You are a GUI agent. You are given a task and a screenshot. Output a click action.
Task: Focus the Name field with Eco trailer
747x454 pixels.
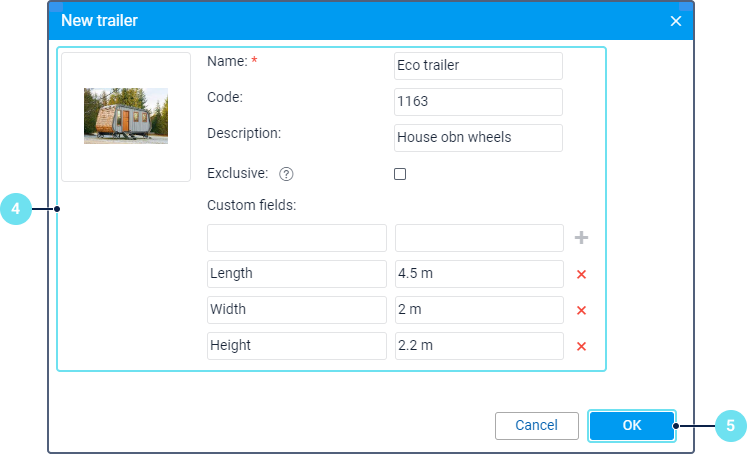(478, 66)
